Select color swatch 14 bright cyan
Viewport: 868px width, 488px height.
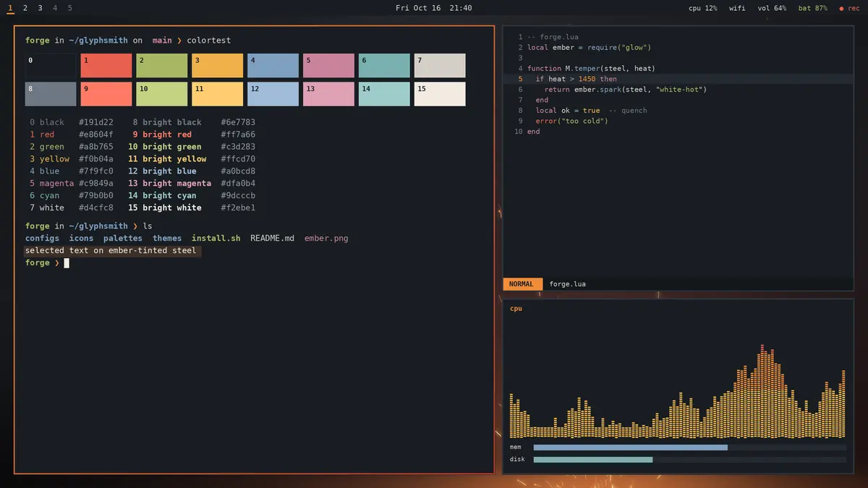pos(385,94)
